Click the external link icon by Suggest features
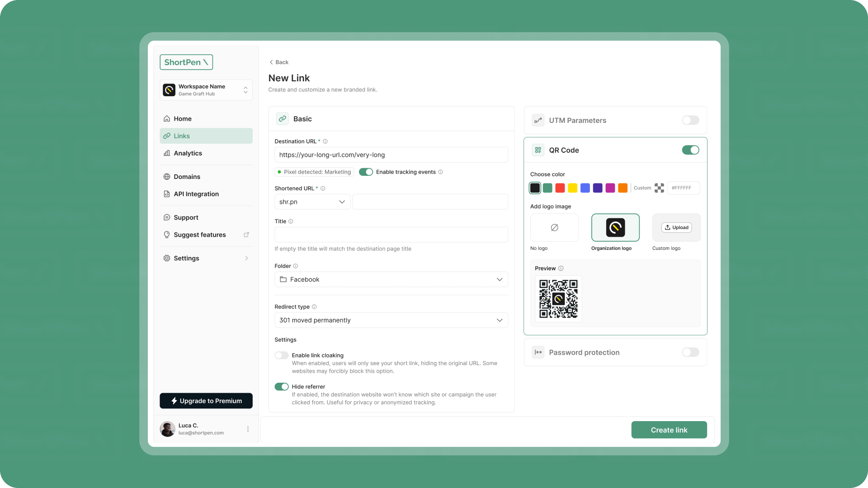Viewport: 868px width, 488px height. (246, 235)
